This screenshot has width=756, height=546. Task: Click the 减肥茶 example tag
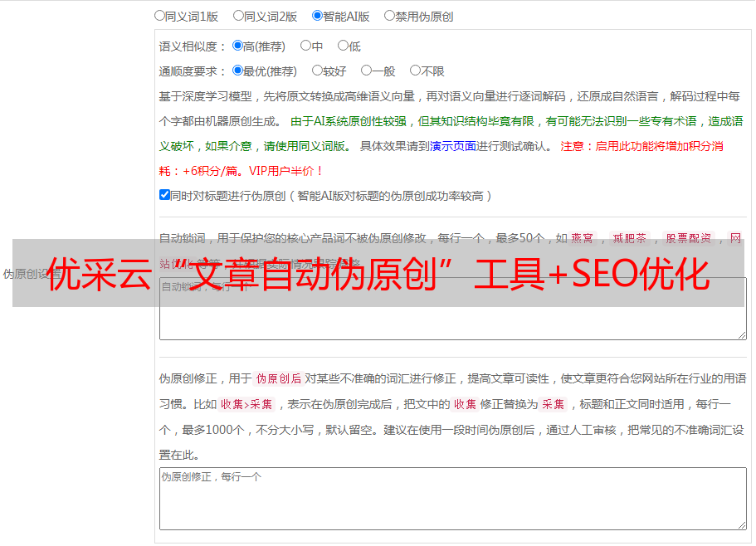pos(630,238)
